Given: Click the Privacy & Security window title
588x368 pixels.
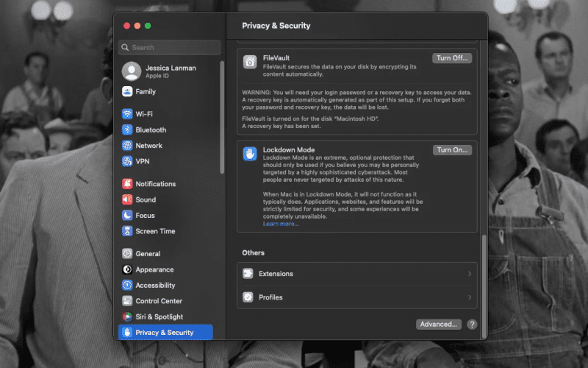Looking at the screenshot, I should tap(276, 26).
